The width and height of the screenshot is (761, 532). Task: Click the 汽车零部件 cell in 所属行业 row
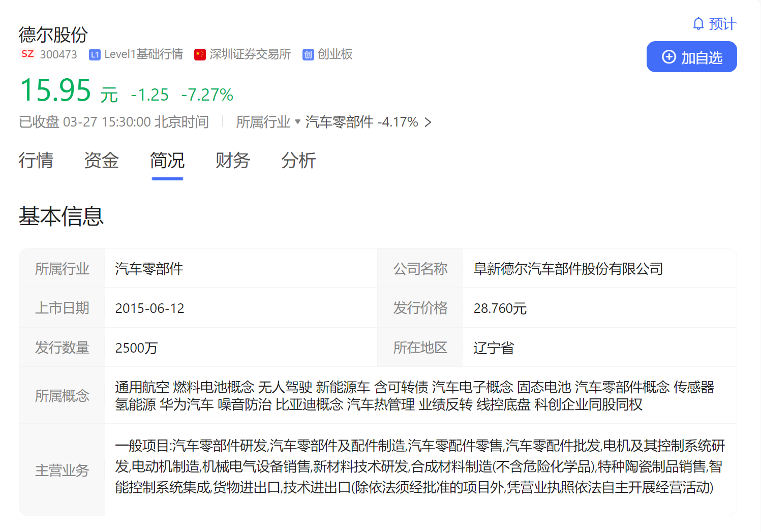(149, 269)
